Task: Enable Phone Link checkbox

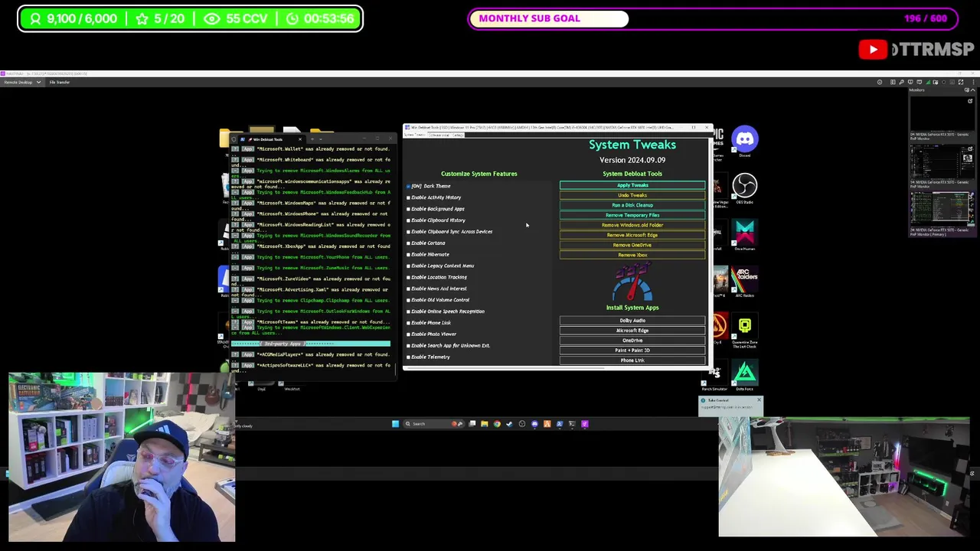Action: tap(408, 323)
